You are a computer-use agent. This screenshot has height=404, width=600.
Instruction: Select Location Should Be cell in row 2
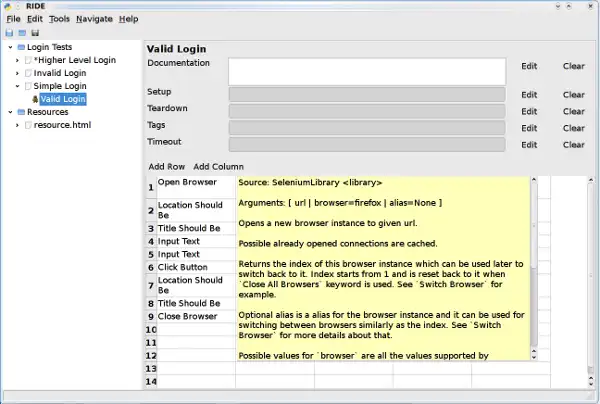click(196, 210)
